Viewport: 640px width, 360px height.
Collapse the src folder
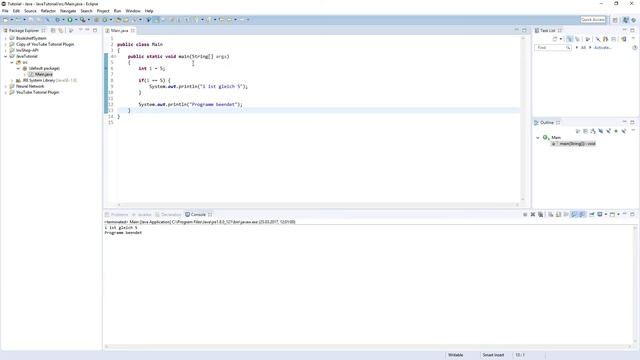click(x=12, y=62)
